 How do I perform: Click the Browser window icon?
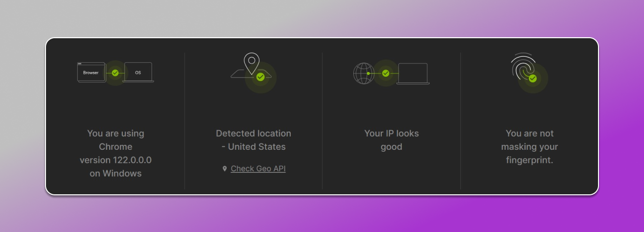pos(91,72)
